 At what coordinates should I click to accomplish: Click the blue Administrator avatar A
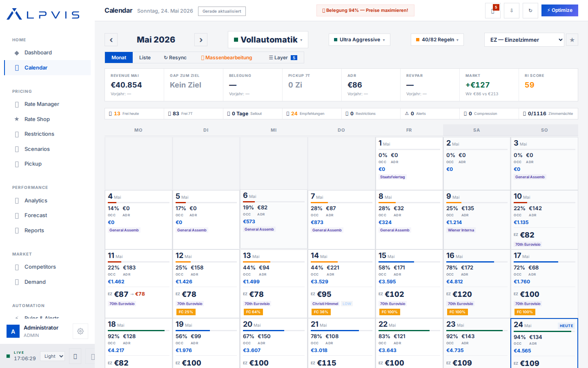click(x=13, y=331)
